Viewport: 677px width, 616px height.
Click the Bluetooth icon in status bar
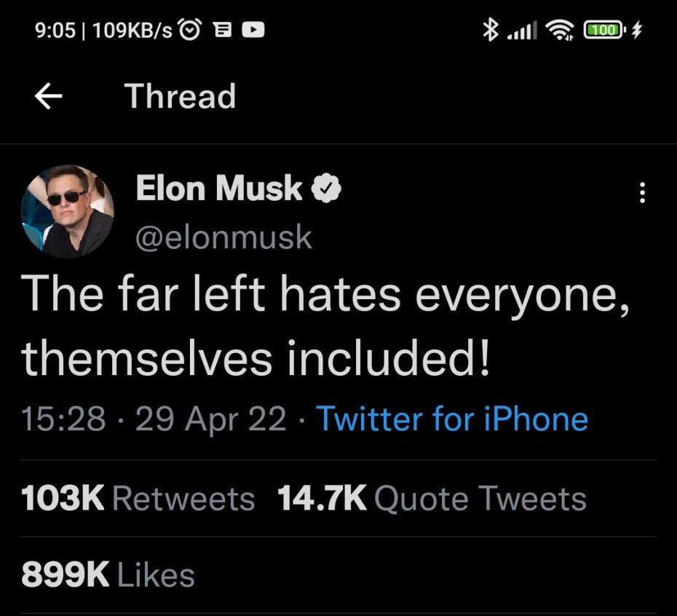pos(491,30)
